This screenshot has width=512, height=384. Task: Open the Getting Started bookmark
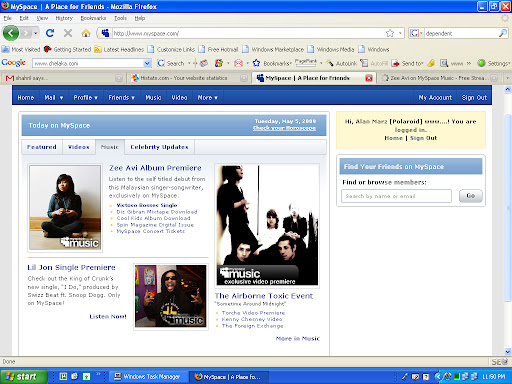68,49
